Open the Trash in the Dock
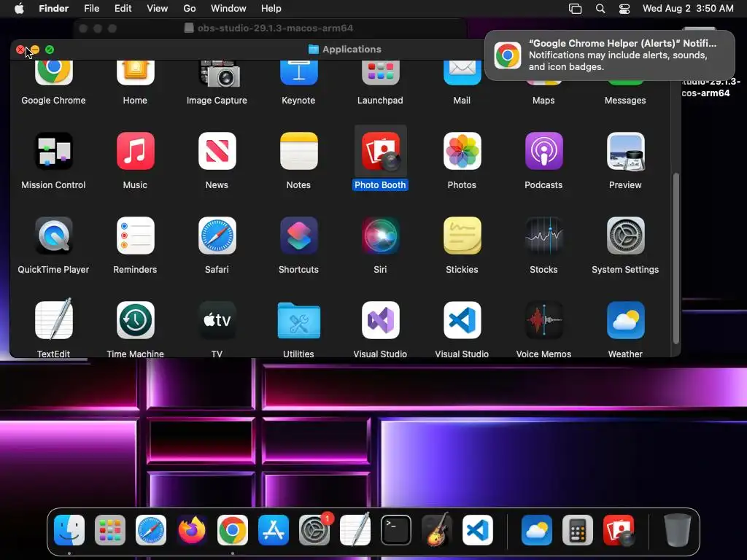 678,529
